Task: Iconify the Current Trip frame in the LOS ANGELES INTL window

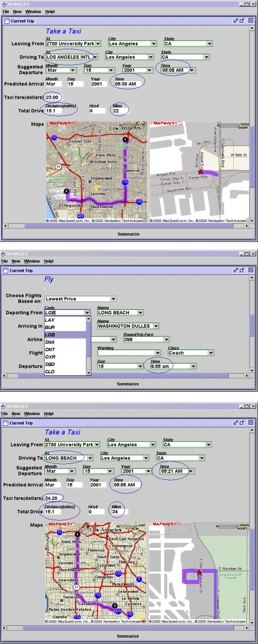Action: 236,21
